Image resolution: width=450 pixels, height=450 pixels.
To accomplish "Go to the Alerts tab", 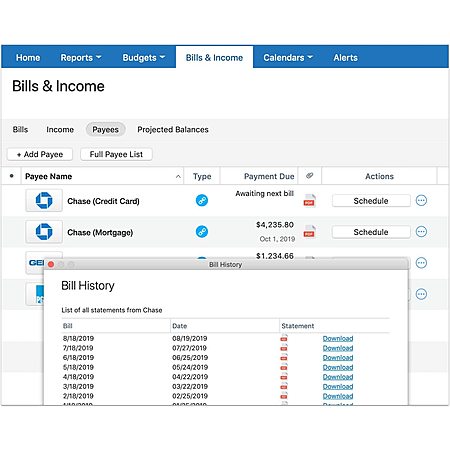I will 345,58.
